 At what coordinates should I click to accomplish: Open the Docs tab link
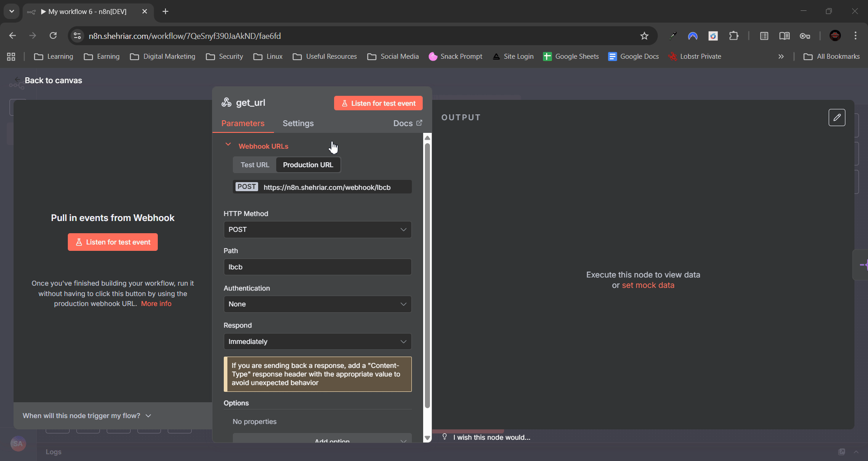(x=406, y=123)
